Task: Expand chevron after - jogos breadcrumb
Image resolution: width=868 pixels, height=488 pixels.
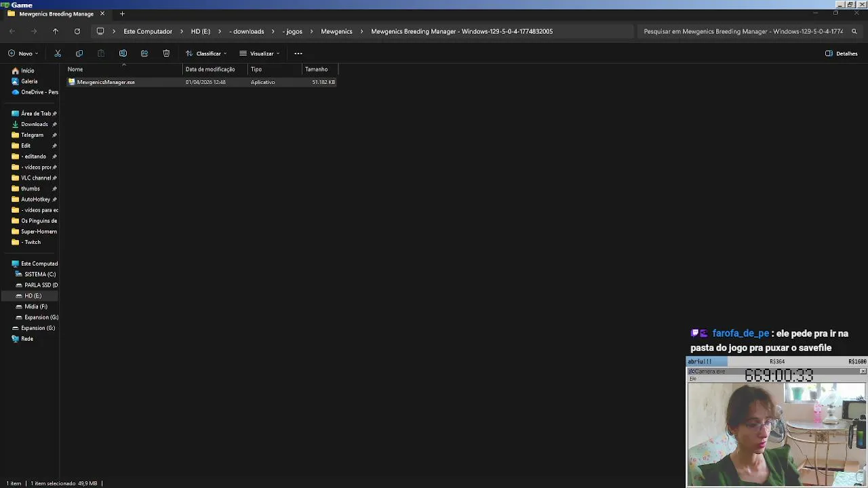Action: click(312, 31)
